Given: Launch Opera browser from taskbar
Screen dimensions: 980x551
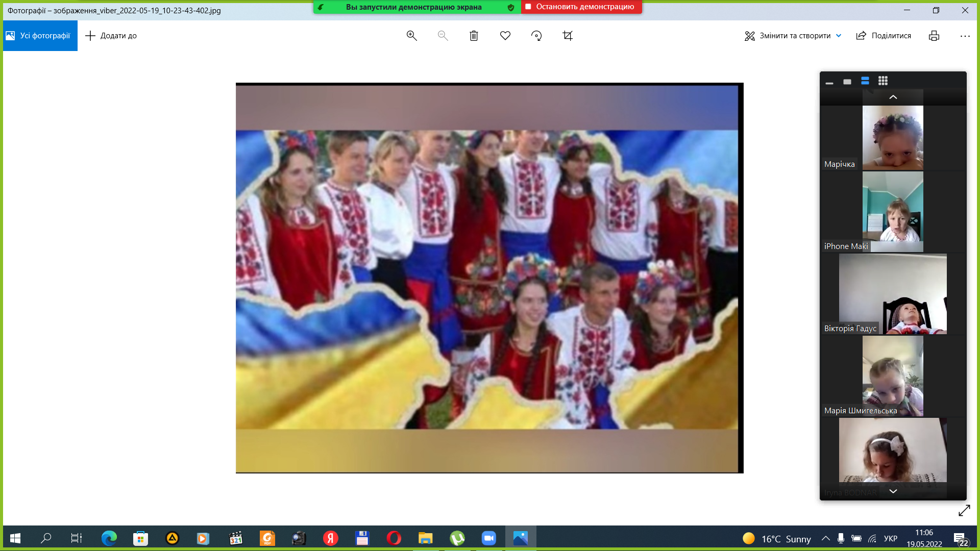Looking at the screenshot, I should tap(394, 538).
